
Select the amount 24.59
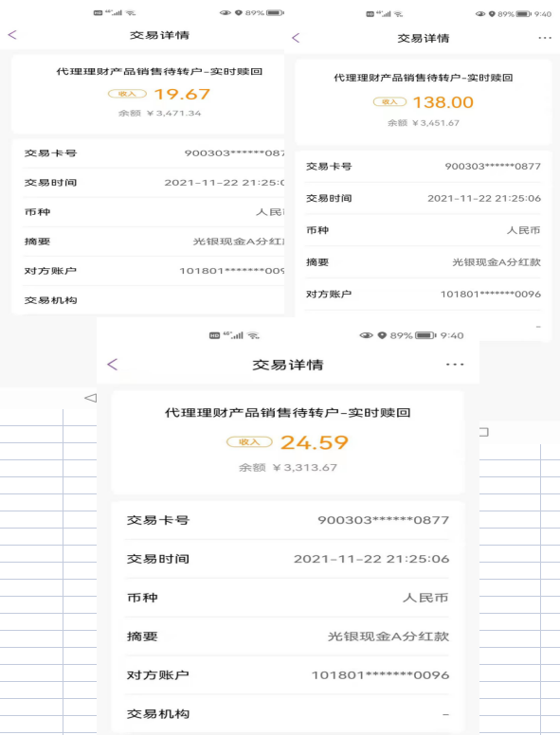315,442
